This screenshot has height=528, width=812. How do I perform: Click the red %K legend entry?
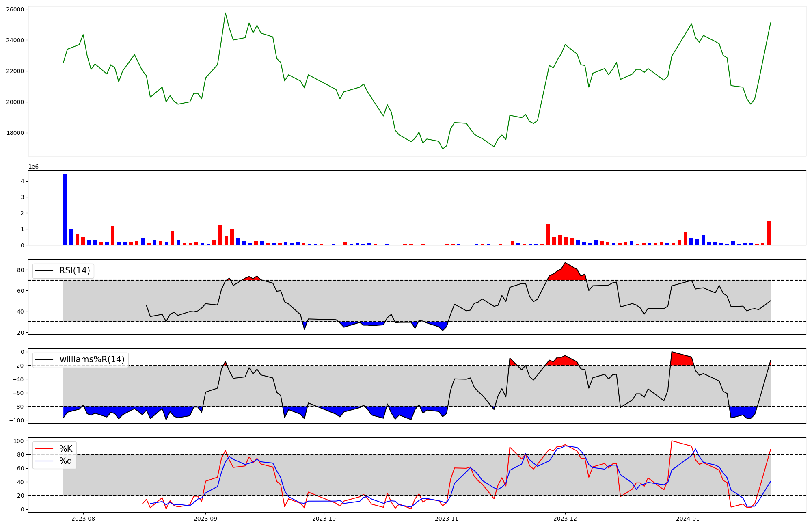(65, 449)
